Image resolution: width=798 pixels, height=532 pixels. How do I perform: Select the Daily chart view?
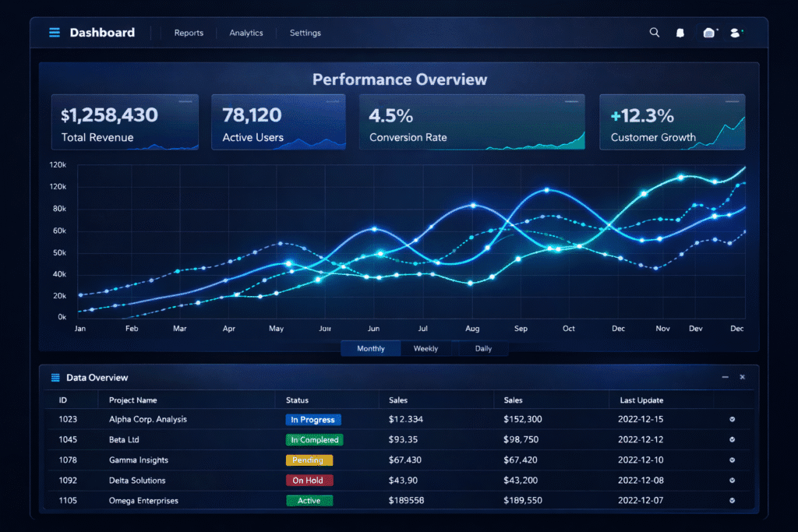point(483,348)
